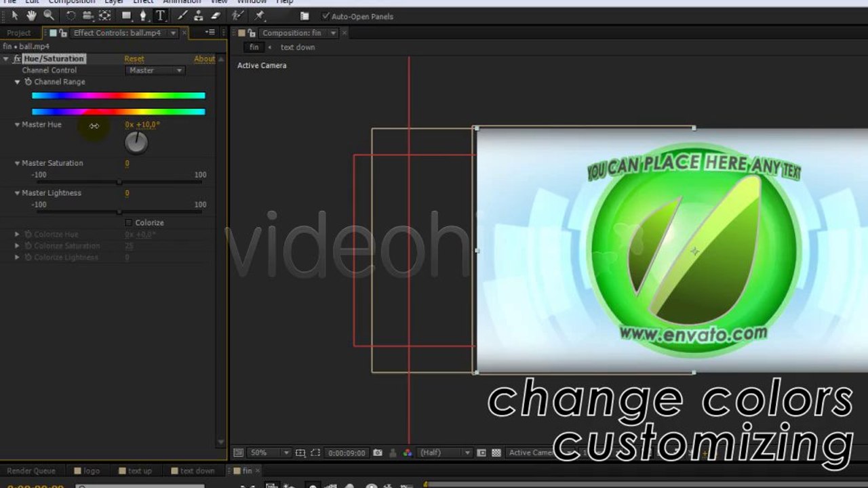868x488 pixels.
Task: Select the Unified Camera tool
Action: [88, 16]
